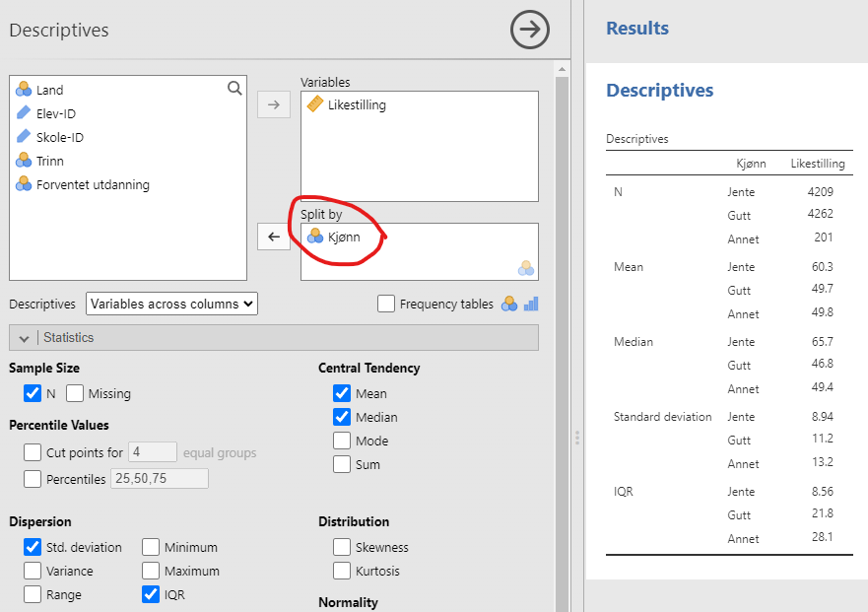Image resolution: width=868 pixels, height=612 pixels.
Task: Click the left arrow beside Split by
Action: (x=274, y=237)
